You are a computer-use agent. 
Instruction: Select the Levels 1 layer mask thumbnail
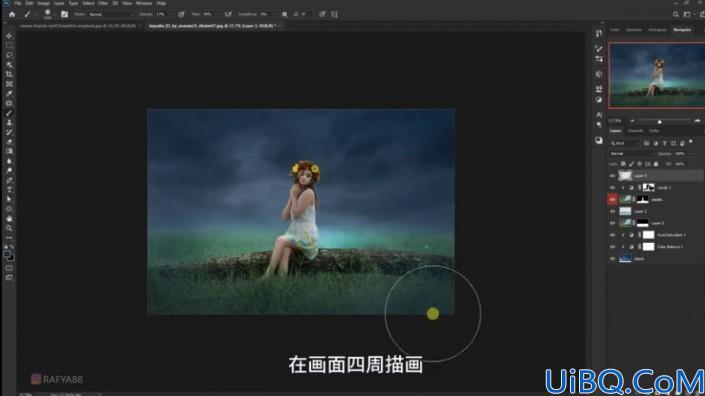point(648,187)
